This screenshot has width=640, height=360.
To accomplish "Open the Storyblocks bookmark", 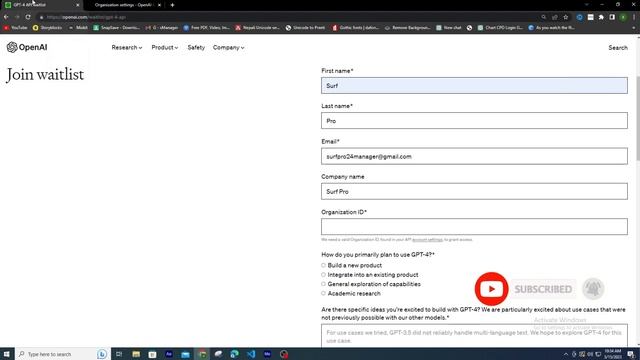I will (x=47, y=28).
